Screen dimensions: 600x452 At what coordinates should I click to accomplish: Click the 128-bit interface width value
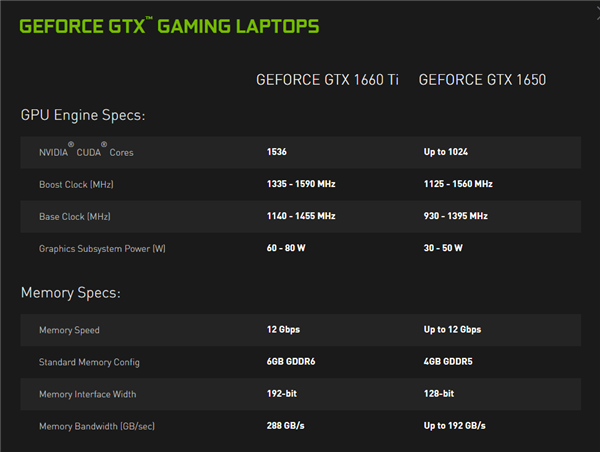pos(441,394)
